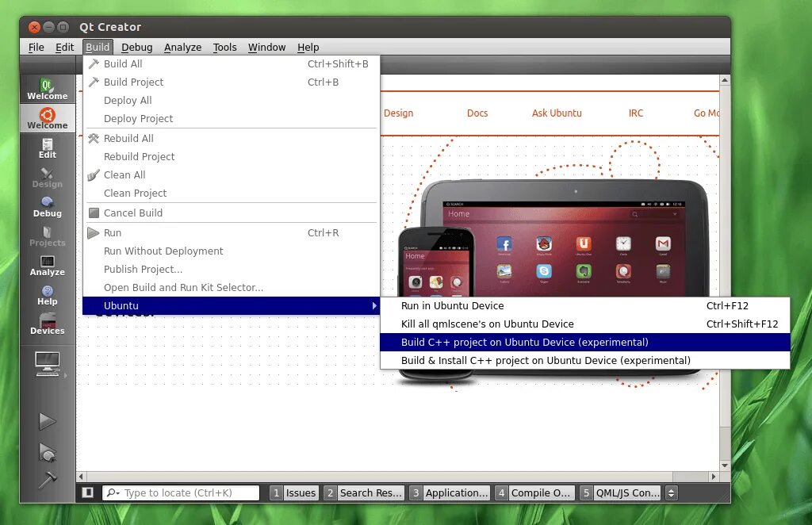Switch to Debug mode in sidebar

47,206
